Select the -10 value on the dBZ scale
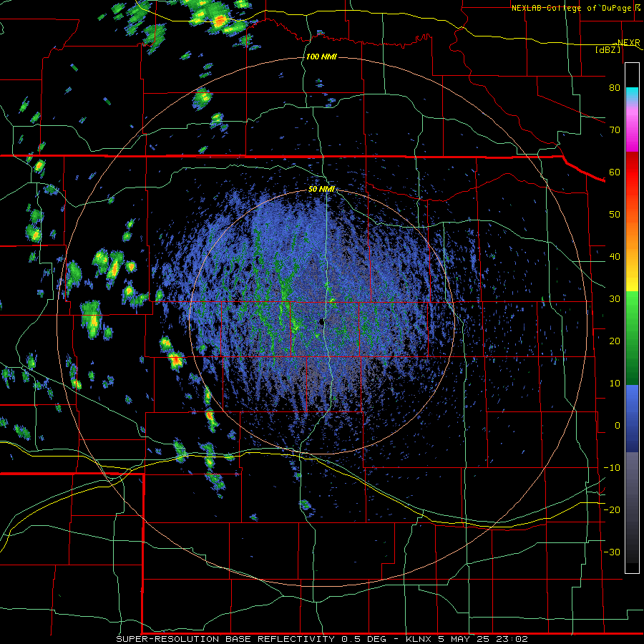The width and height of the screenshot is (644, 644). click(x=612, y=468)
